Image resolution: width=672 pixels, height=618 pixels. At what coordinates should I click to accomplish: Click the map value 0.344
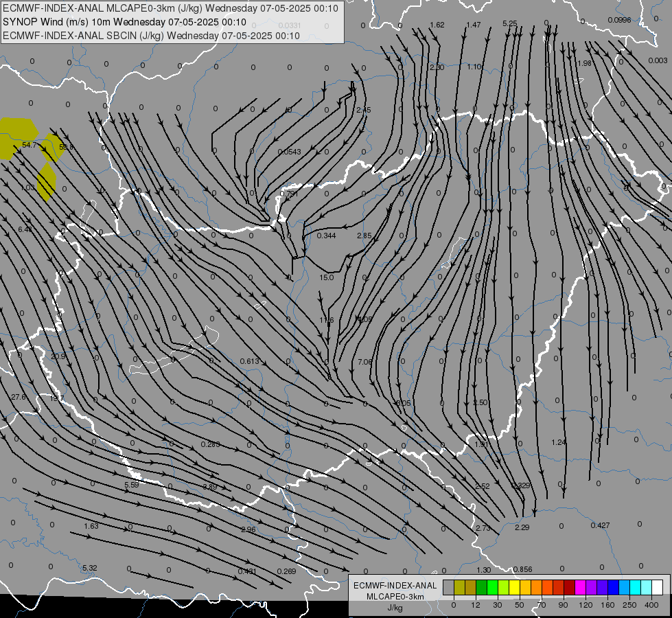[x=327, y=236]
